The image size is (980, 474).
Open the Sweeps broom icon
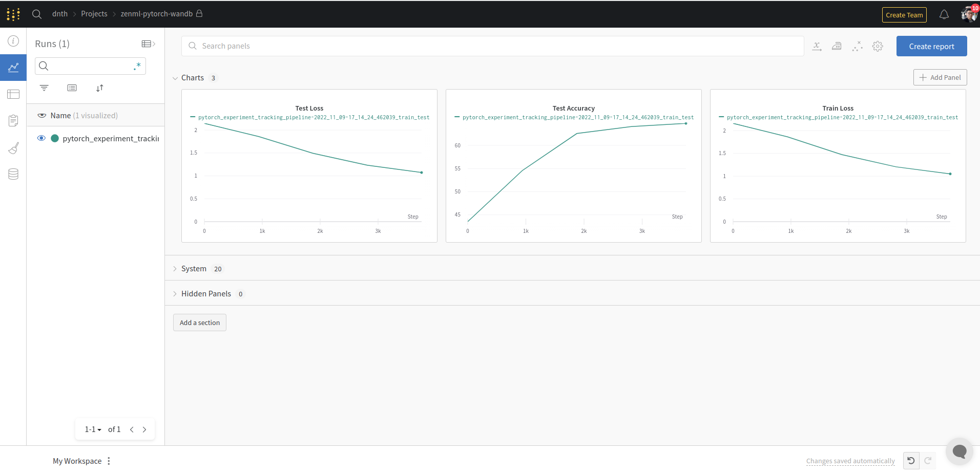pyautogui.click(x=13, y=148)
